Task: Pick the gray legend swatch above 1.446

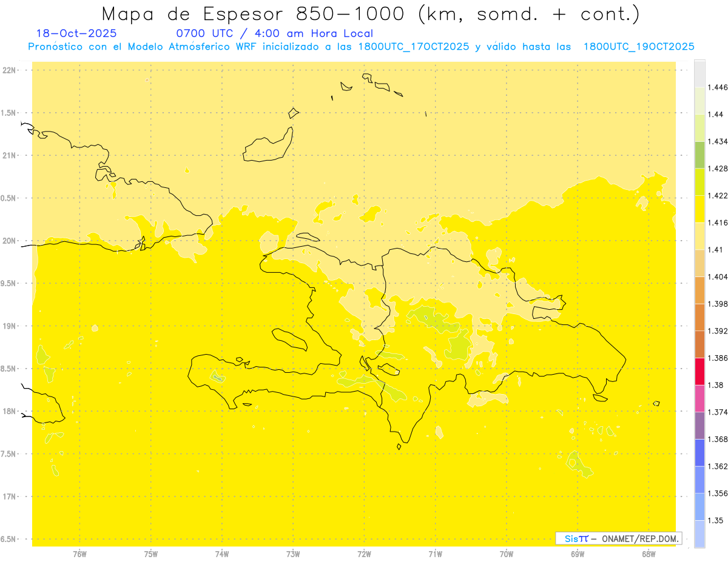Action: coord(699,74)
